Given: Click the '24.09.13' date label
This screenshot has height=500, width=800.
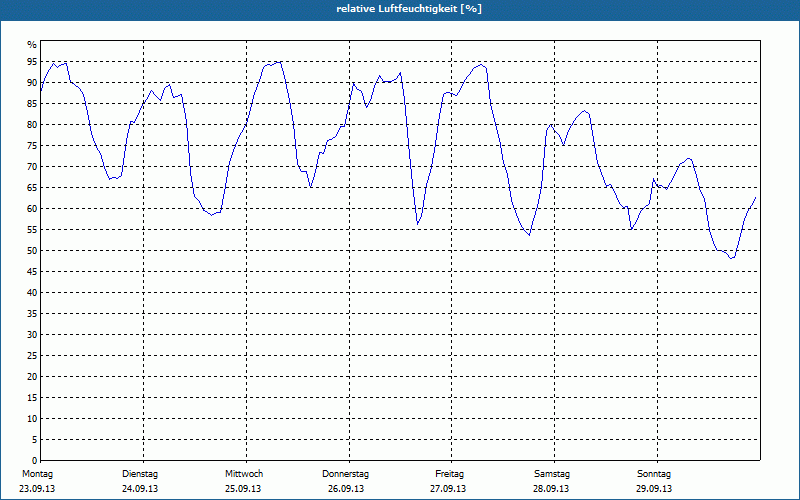Looking at the screenshot, I should pos(140,489).
